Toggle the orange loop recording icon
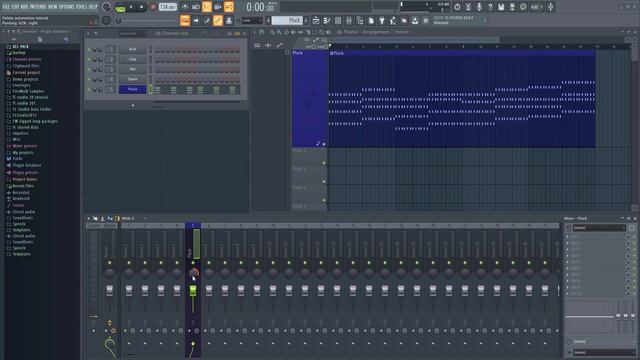 click(x=229, y=7)
